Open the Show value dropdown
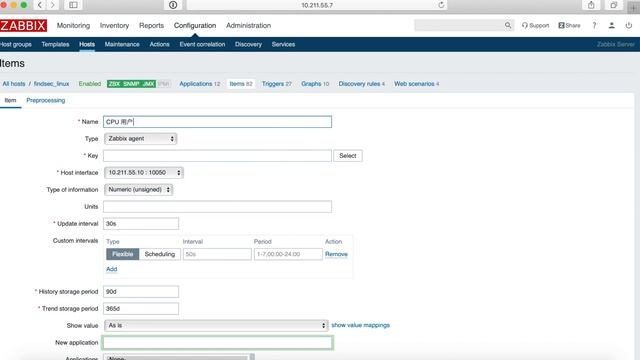 (216, 325)
